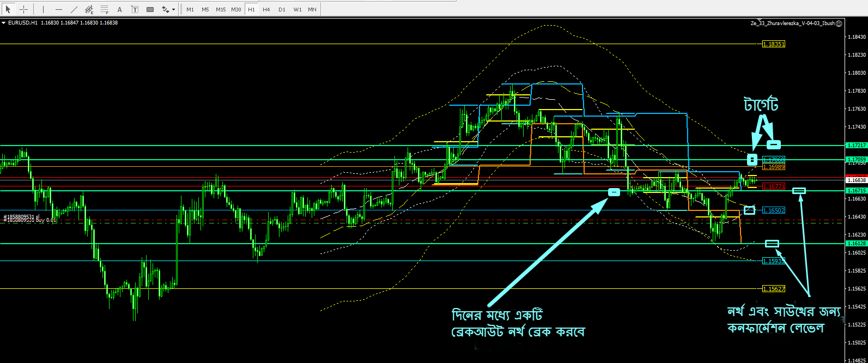Select the yellow 1.18351 level label
This screenshot has width=868, height=363.
point(774,44)
